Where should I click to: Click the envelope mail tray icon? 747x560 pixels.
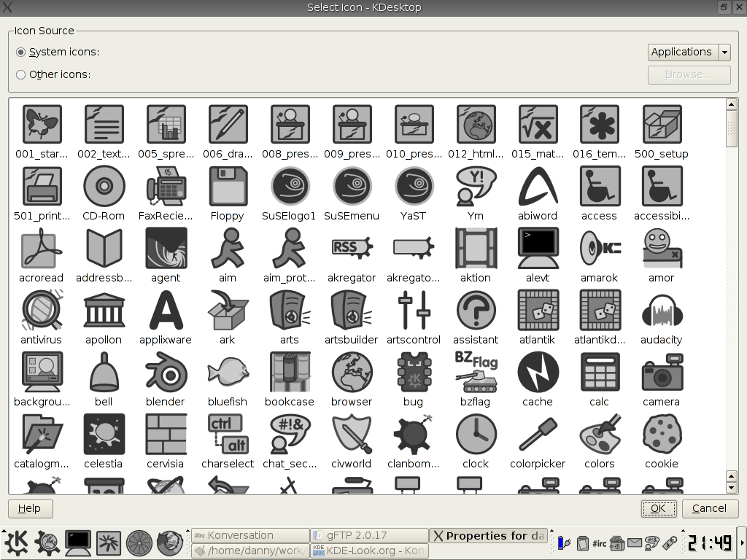click(634, 542)
